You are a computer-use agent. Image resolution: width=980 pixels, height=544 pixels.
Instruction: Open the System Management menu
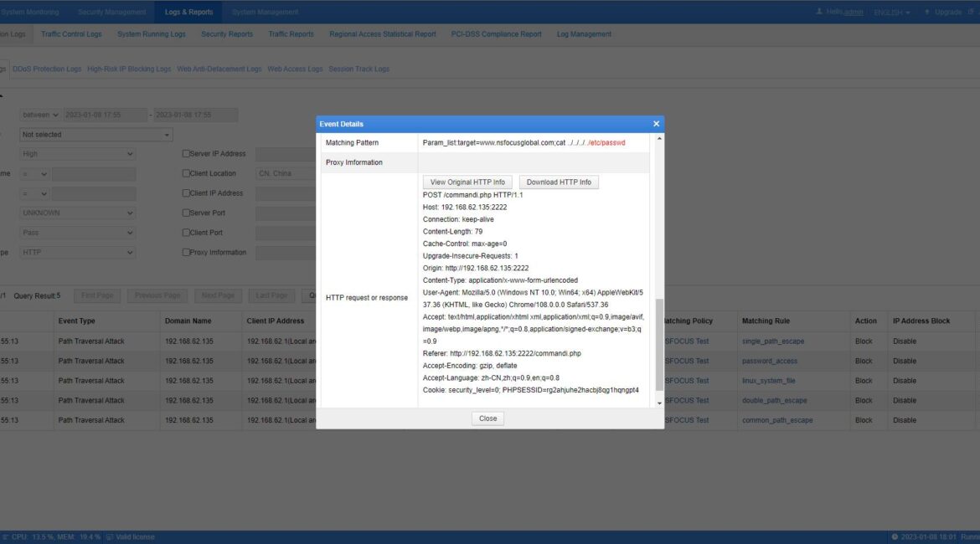coord(265,12)
